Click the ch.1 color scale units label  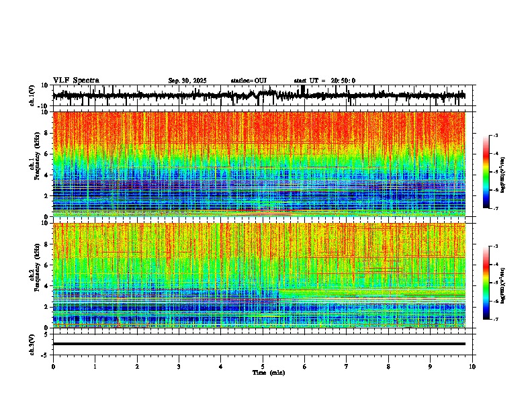click(x=503, y=175)
